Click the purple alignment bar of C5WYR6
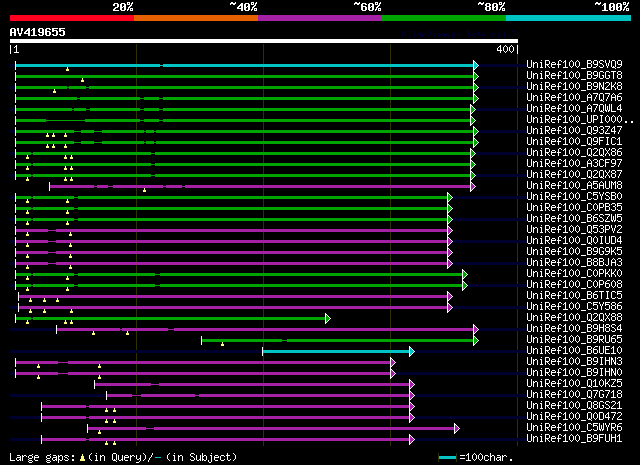Screen dimensions: 640x465 [271, 428]
